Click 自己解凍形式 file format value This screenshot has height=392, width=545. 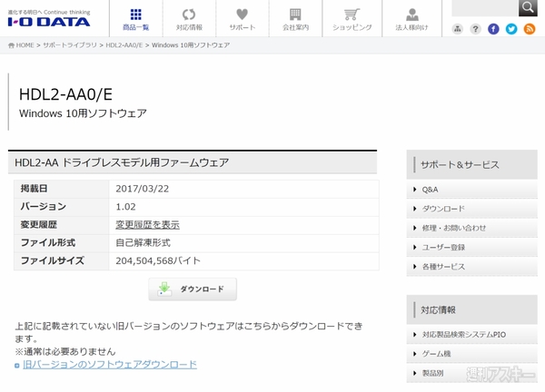pos(143,242)
